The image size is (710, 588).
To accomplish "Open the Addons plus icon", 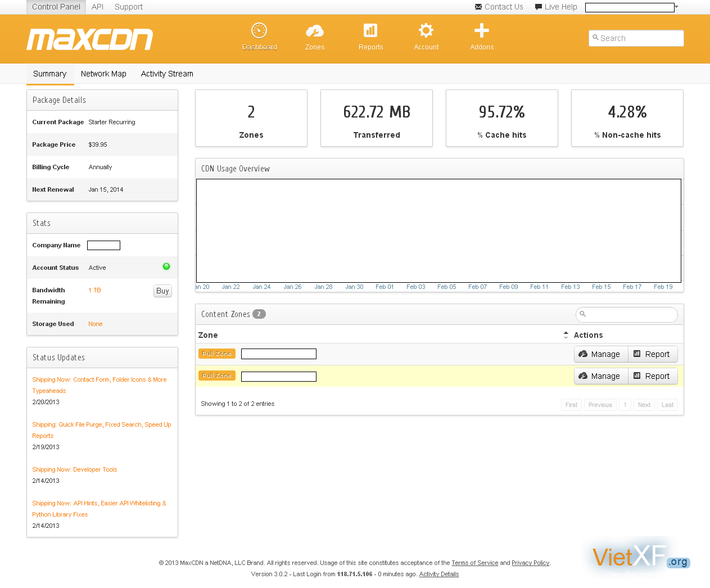I will [x=482, y=30].
